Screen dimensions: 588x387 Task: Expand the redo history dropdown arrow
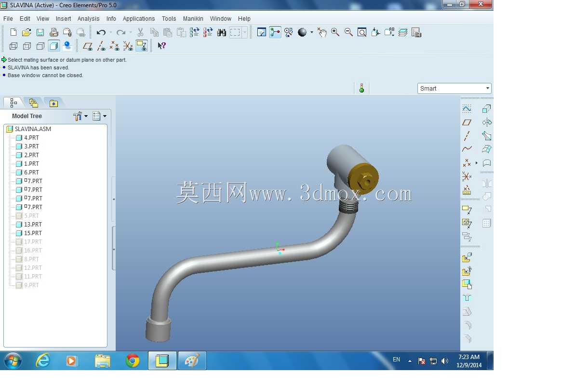(131, 32)
